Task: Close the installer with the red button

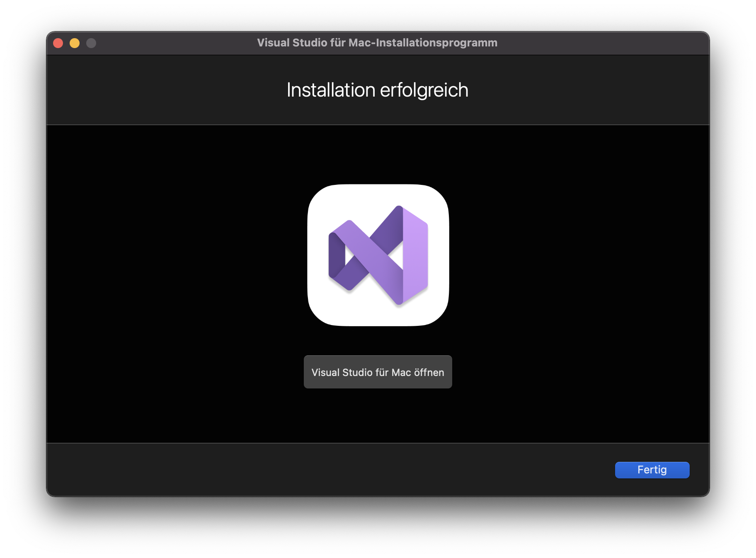Action: tap(58, 43)
